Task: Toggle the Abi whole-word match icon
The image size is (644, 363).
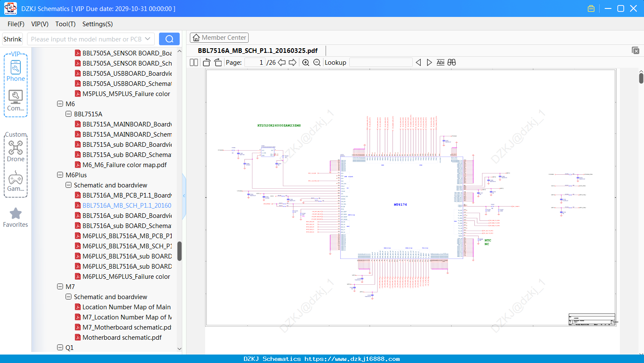Action: 441,63
